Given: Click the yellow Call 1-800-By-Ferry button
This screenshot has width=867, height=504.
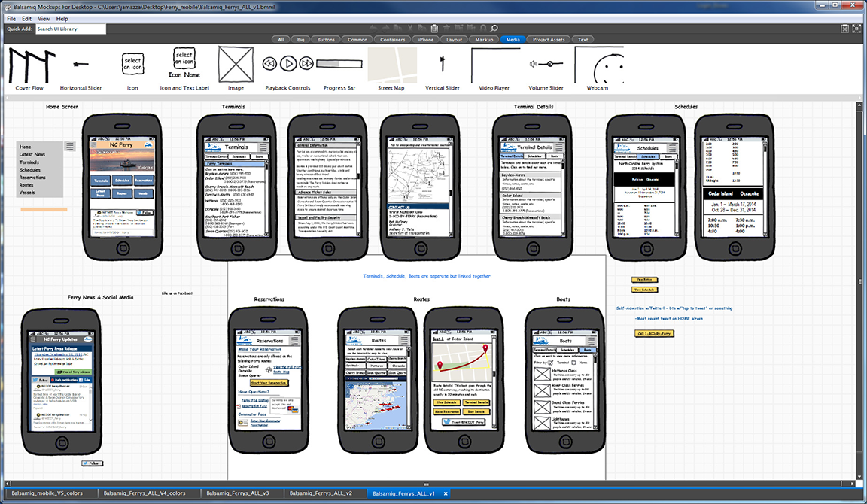Looking at the screenshot, I should click(654, 333).
